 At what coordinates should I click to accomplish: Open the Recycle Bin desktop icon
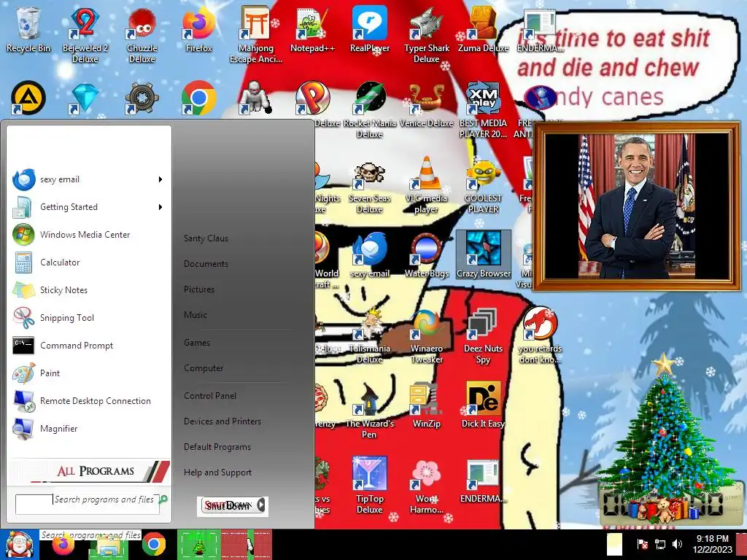pyautogui.click(x=28, y=29)
